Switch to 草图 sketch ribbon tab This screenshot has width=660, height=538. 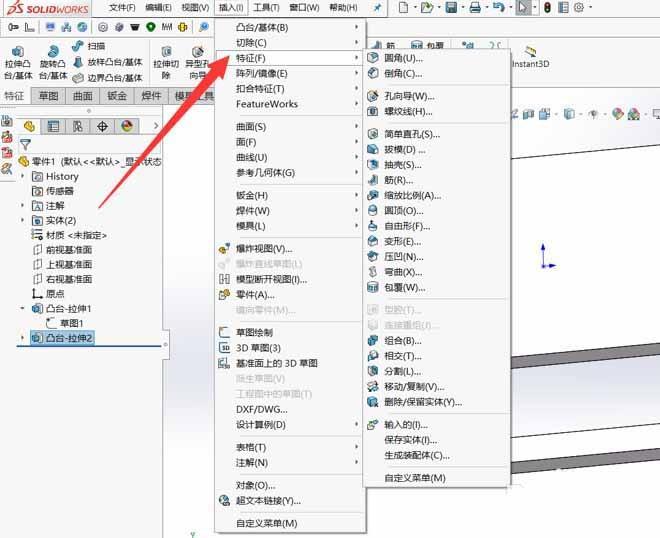48,96
